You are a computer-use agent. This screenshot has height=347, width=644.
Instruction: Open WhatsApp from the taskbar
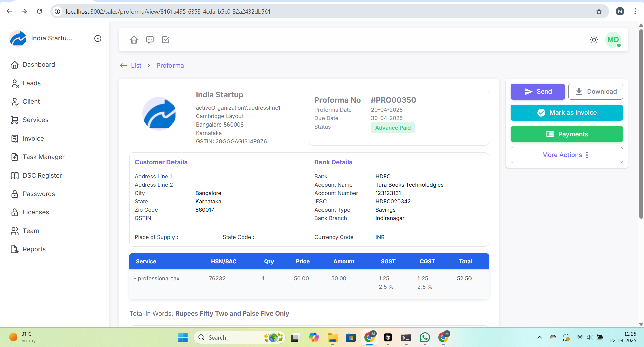pos(425,338)
